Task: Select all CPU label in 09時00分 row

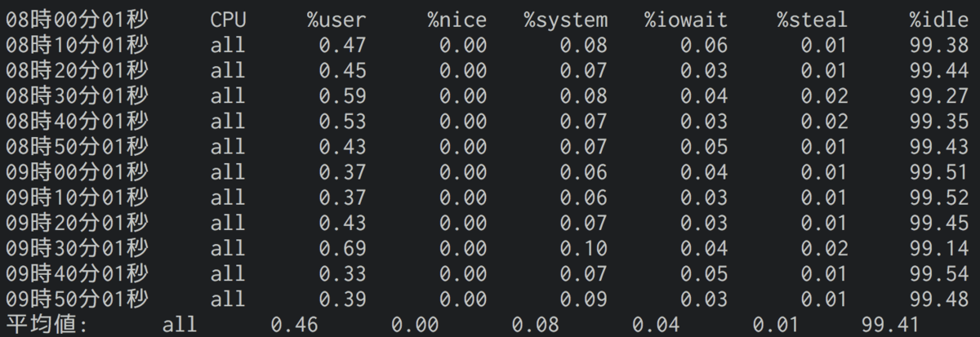Action: coord(228,172)
